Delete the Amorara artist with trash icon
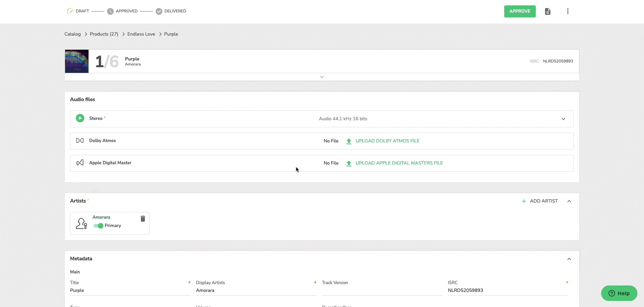This screenshot has width=644, height=307. (143, 219)
